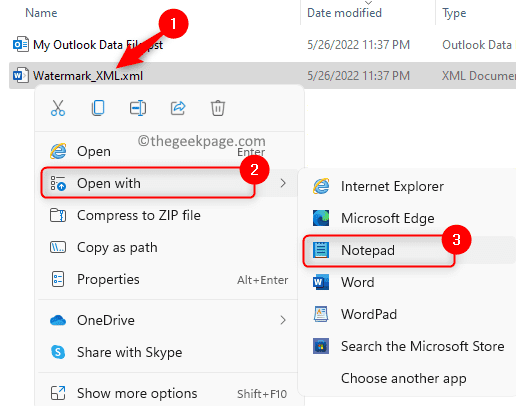The width and height of the screenshot is (516, 406).
Task: Click the Microsoft Store icon in submenu
Action: [x=321, y=346]
